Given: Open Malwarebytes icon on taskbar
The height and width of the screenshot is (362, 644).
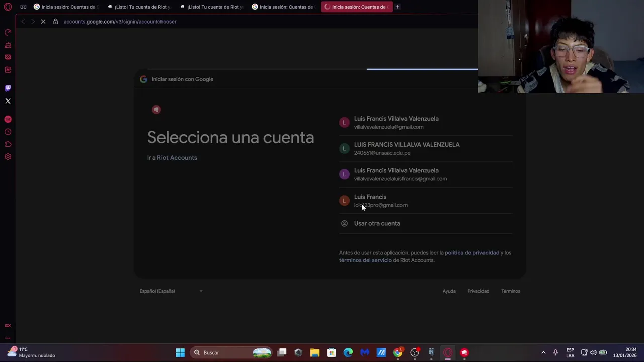Looking at the screenshot, I should tap(365, 352).
